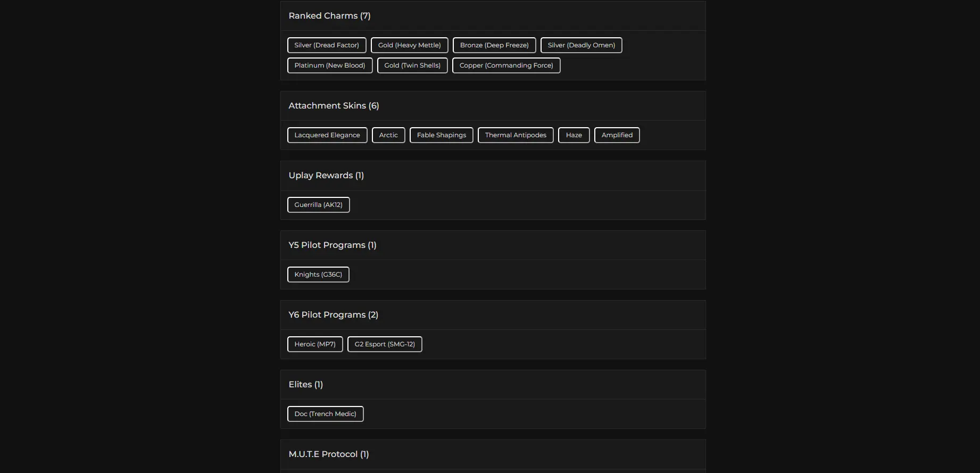Select the Heroic (MP7) tag
This screenshot has height=473, width=980.
315,344
